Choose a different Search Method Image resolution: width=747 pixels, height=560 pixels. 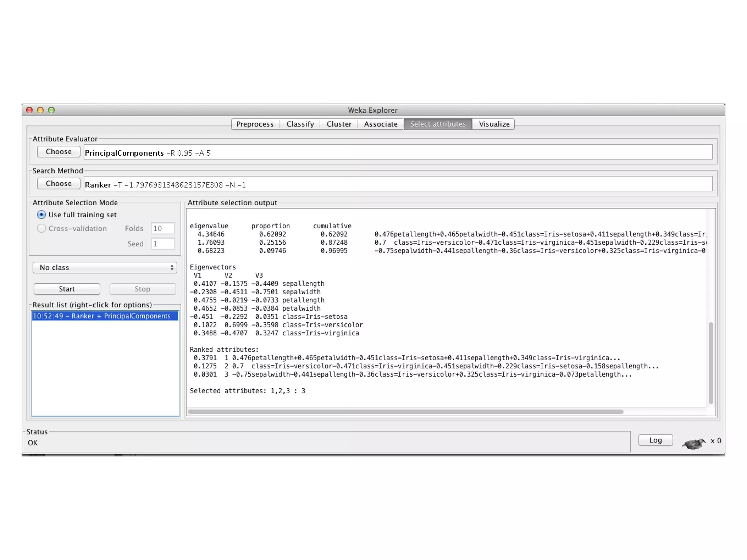[x=59, y=184]
